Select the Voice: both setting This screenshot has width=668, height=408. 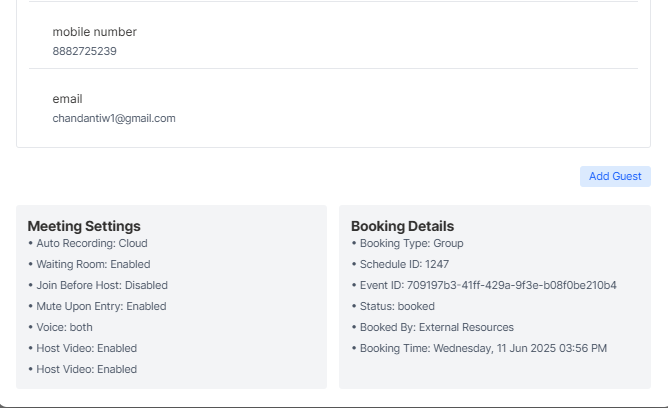point(63,327)
